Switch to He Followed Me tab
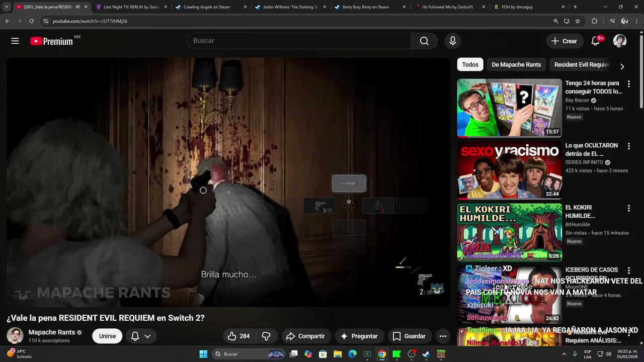Viewport: 644px width, 362px height. click(x=449, y=7)
